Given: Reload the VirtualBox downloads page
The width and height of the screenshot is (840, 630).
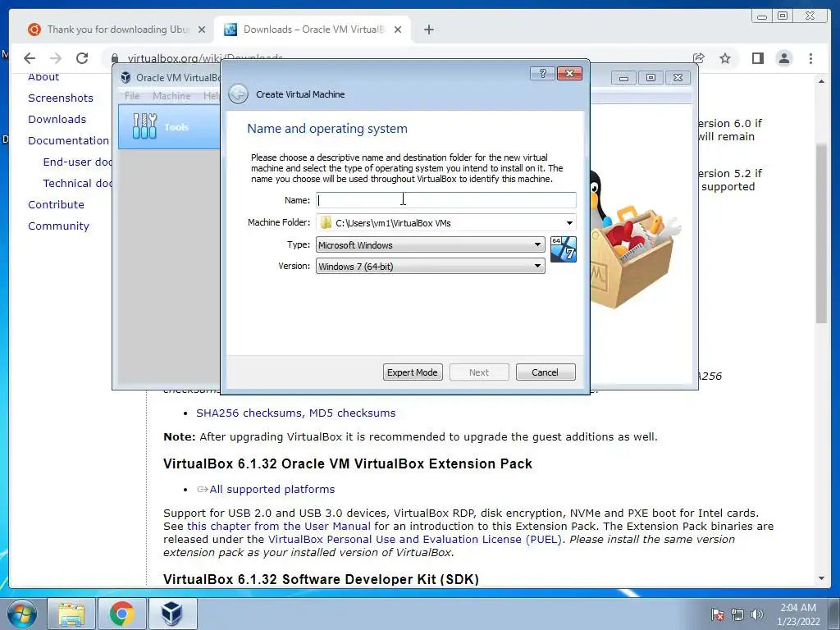Looking at the screenshot, I should coord(82,58).
